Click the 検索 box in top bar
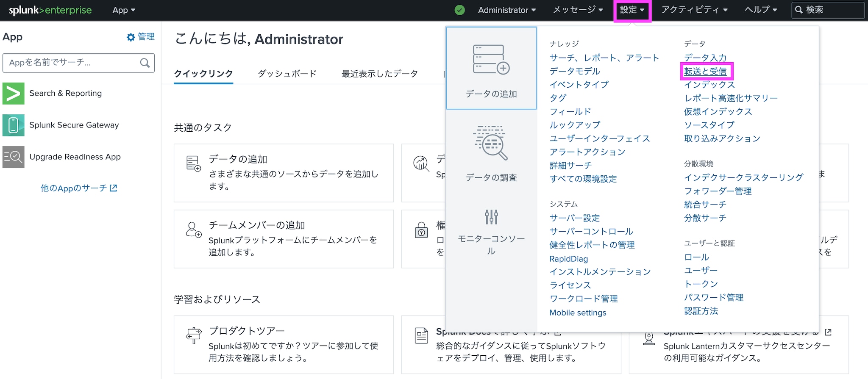Screen dimensions: 868x379 click(x=828, y=10)
